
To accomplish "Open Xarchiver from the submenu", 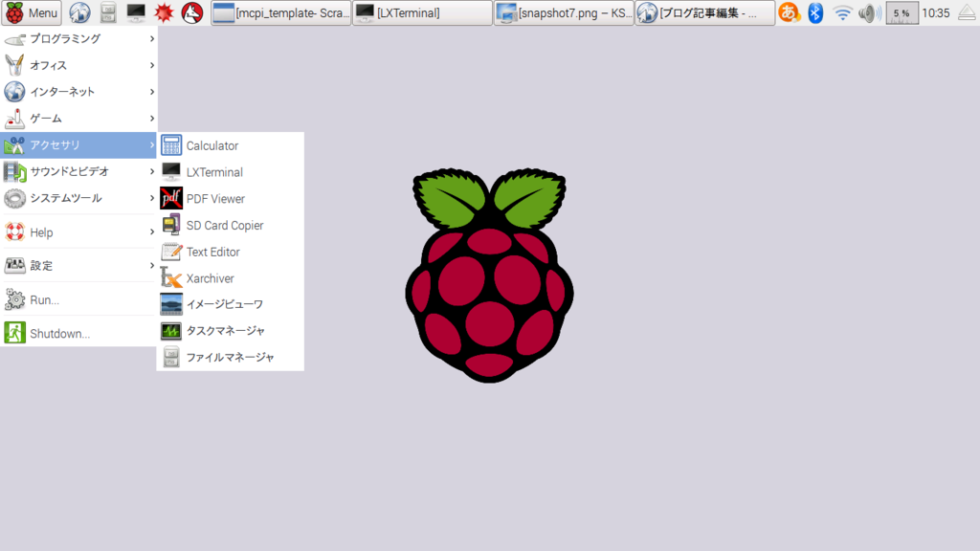I will tap(230, 278).
